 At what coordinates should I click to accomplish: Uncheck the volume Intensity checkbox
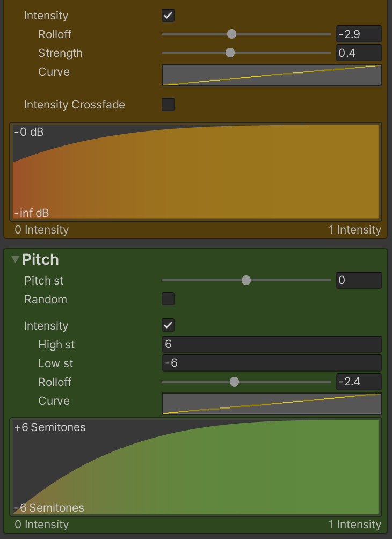(x=168, y=16)
